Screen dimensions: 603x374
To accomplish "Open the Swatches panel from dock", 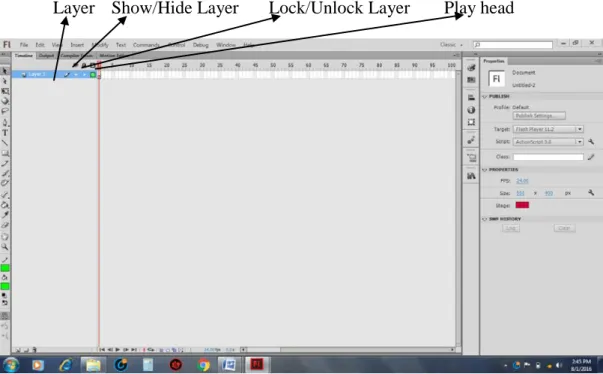I will coord(471,80).
